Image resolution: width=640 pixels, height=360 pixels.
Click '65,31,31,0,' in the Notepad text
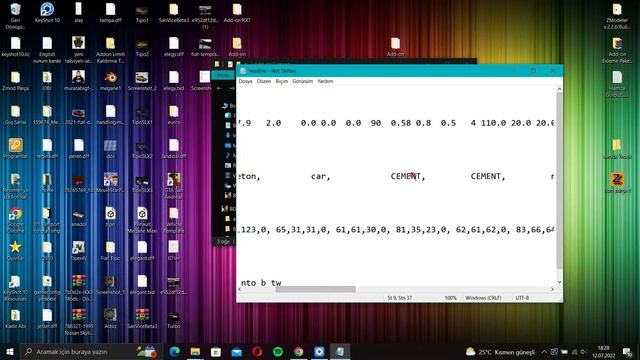click(303, 230)
